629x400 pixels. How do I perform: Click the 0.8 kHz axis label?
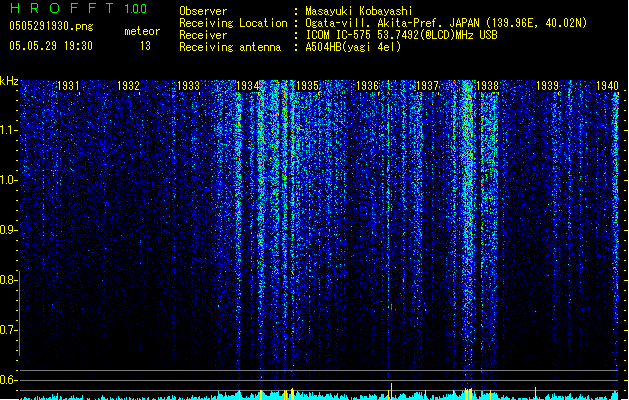click(x=8, y=280)
